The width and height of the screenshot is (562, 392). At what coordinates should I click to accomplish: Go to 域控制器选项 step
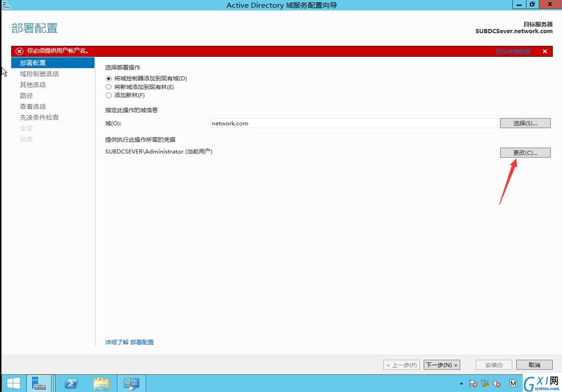click(x=39, y=74)
